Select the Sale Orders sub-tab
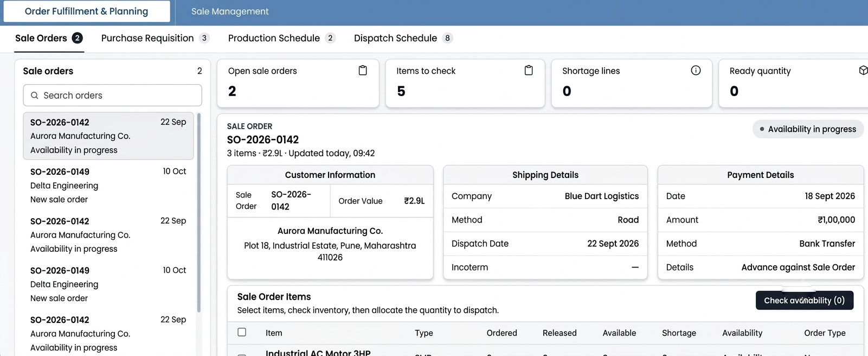The image size is (868, 356). click(49, 38)
